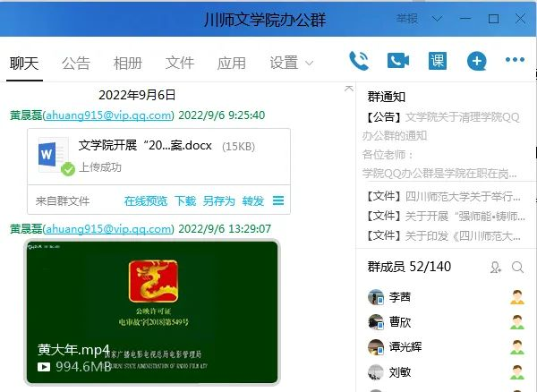This screenshot has width=537, height=392.
Task: Select member name 刘敏
Action: tap(400, 372)
